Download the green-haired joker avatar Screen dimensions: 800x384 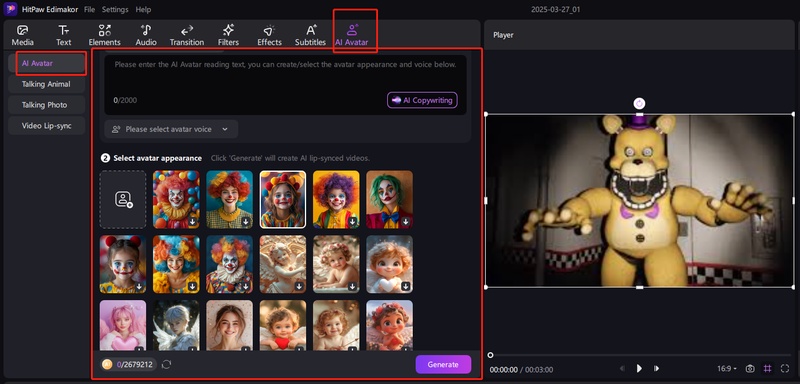point(406,222)
